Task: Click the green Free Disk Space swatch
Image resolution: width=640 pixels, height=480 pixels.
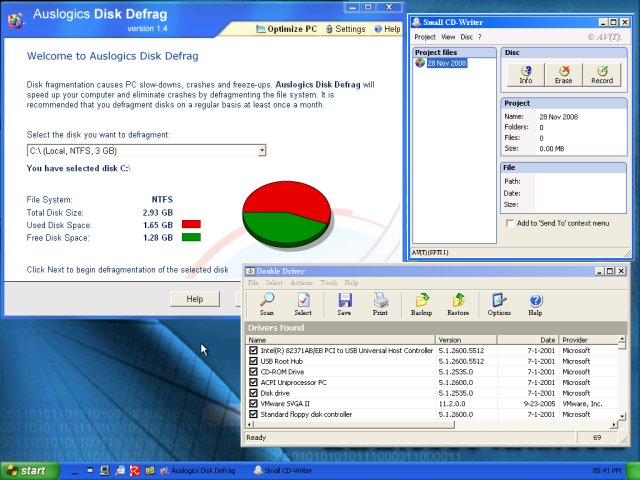Action: [191, 237]
